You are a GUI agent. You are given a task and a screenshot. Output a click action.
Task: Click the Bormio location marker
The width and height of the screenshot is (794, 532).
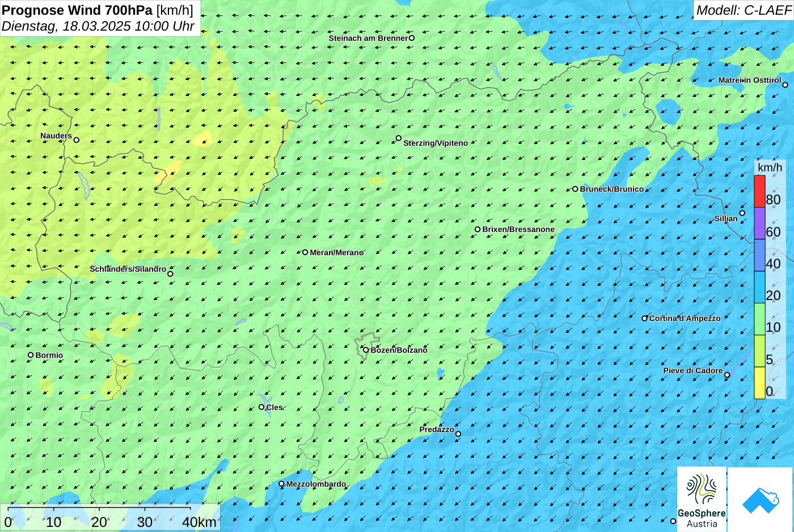[31, 355]
